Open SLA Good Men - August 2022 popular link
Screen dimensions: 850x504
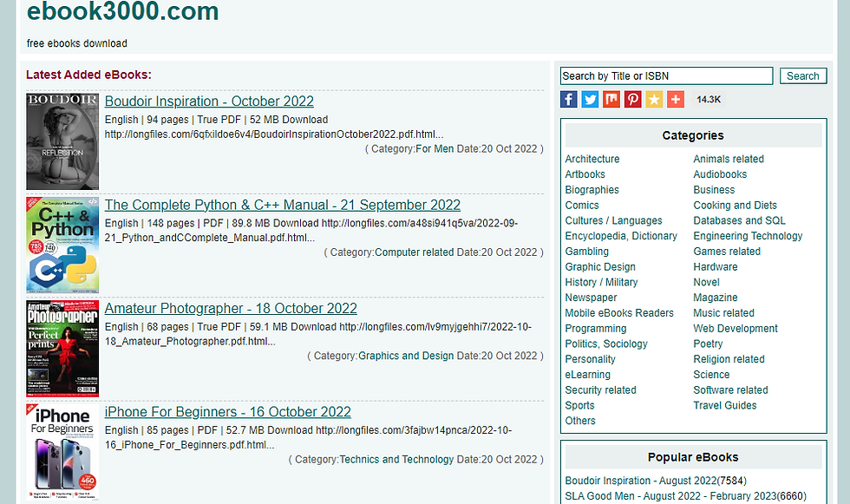tap(670, 496)
